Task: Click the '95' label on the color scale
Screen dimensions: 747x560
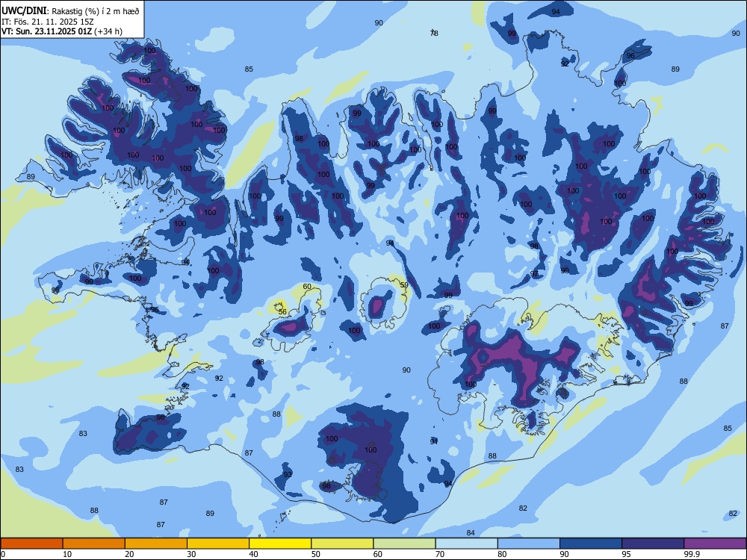Action: (627, 554)
